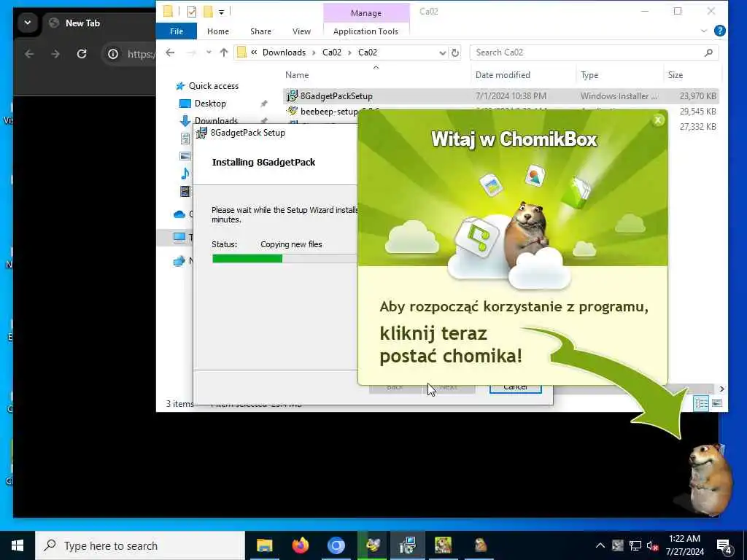Open Customize Quick Access Toolbar dropdown

222,12
